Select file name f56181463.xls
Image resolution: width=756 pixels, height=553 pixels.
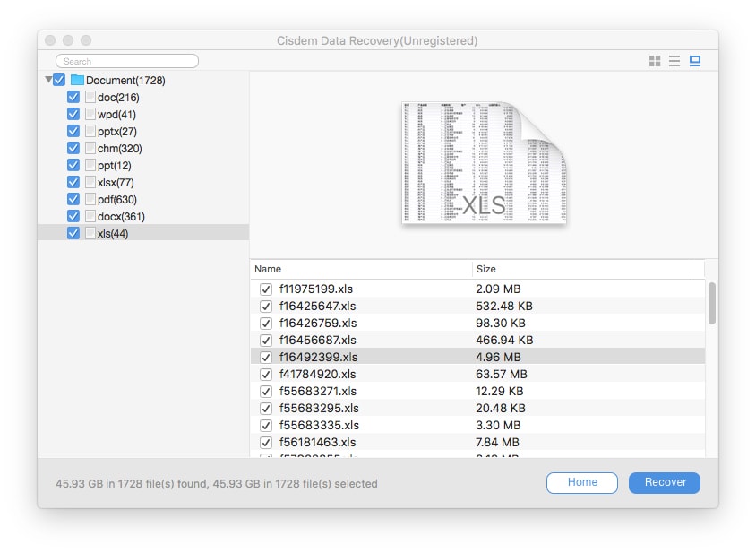[x=317, y=442]
